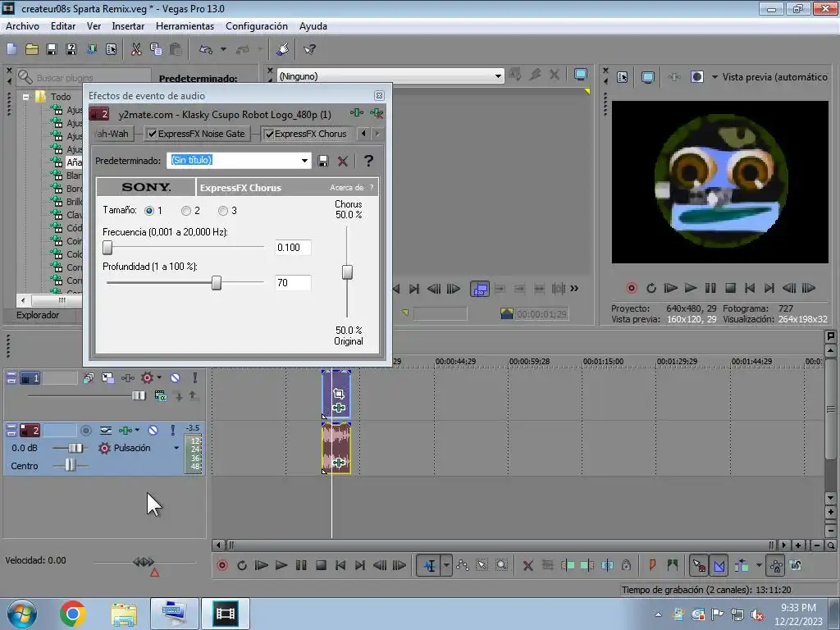Select Tamaño option 3 radio button

coord(223,211)
